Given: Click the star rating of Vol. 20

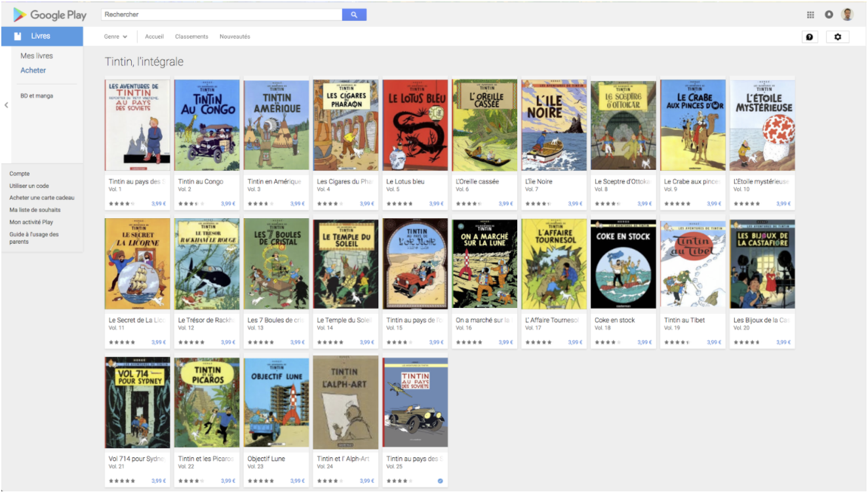Looking at the screenshot, I should pyautogui.click(x=747, y=342).
